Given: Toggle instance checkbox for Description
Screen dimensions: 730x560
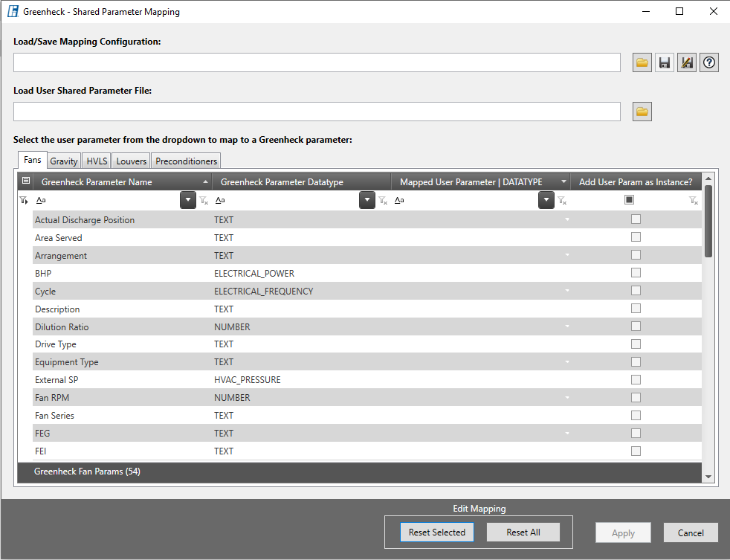Looking at the screenshot, I should coord(636,309).
